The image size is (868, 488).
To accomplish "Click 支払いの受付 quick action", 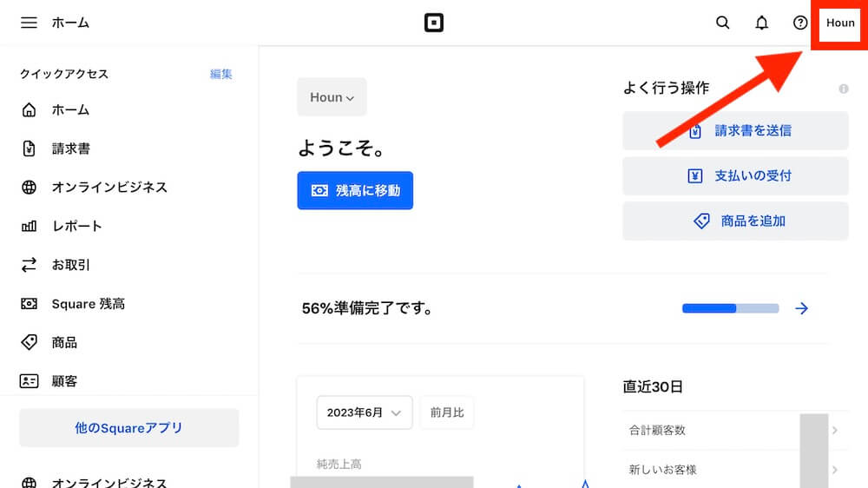I will [735, 175].
